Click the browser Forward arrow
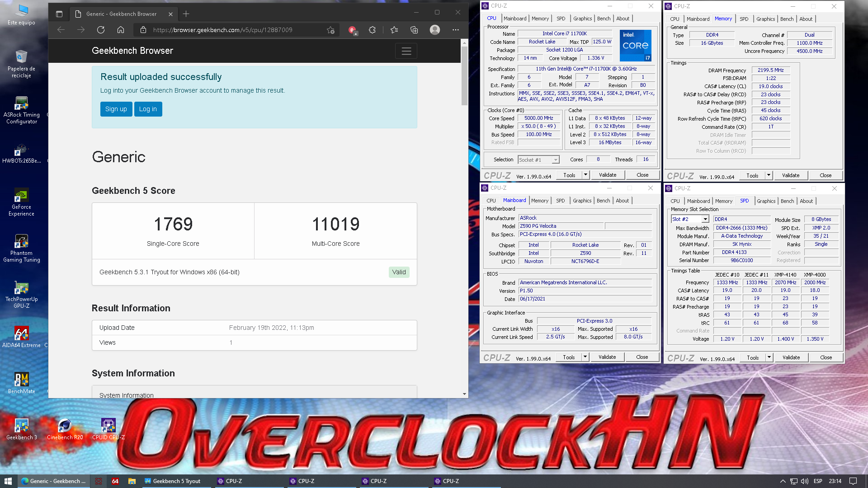Screen dimensions: 868x488 point(81,30)
